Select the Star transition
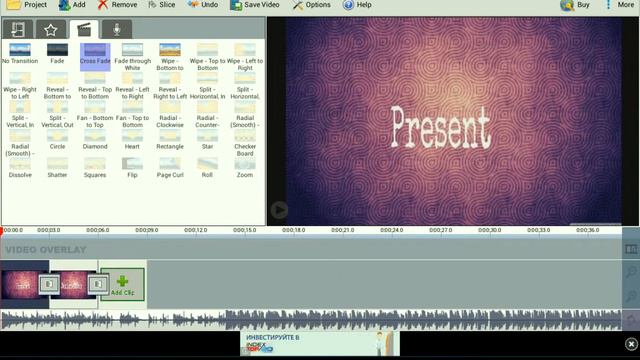 pyautogui.click(x=207, y=140)
